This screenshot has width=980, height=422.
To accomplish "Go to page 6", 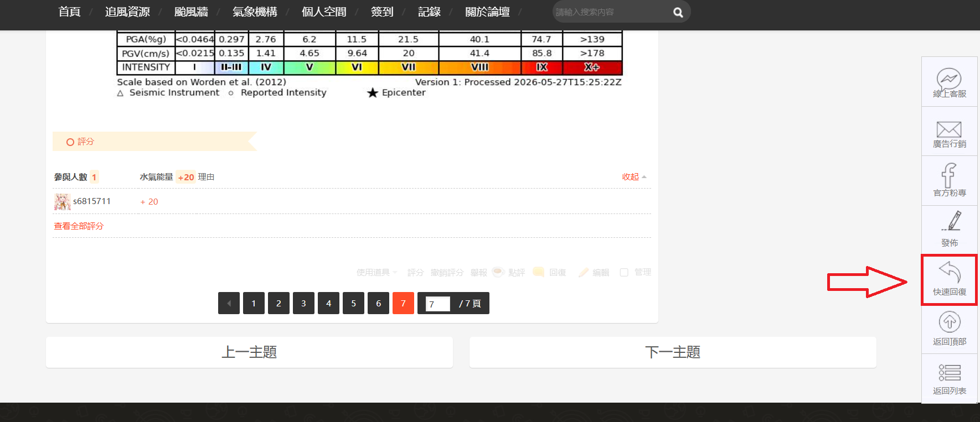I will click(378, 303).
